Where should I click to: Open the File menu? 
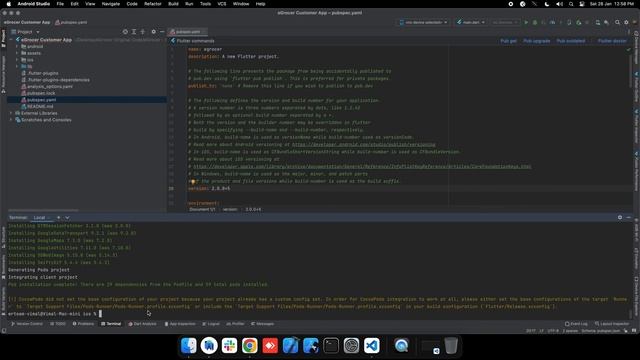60,4
